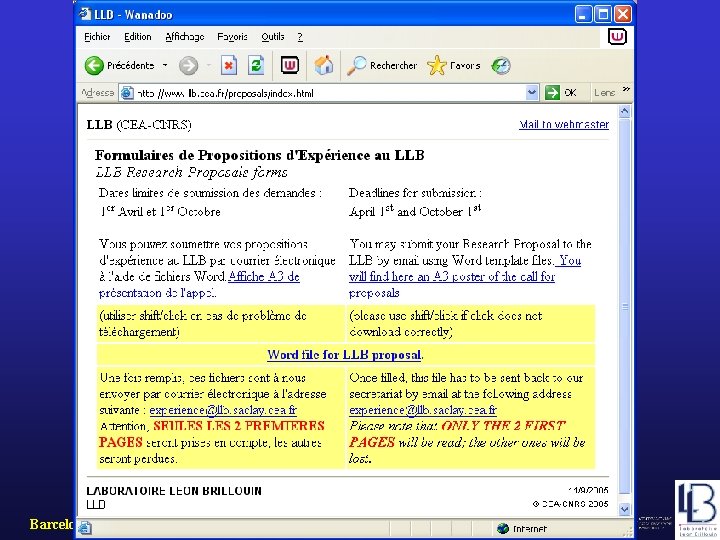Open the ? help menu
Viewport: 720px width, 540px height.
(x=300, y=37)
